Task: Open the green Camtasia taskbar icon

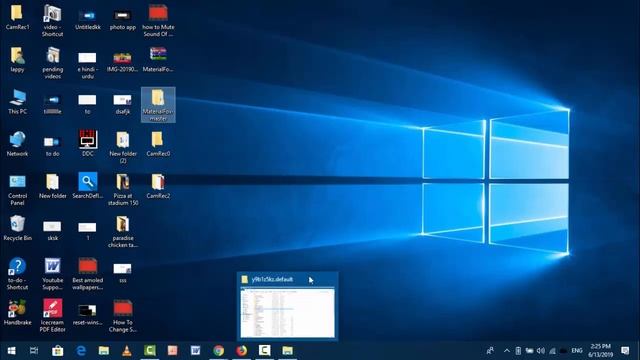Action: click(150, 351)
